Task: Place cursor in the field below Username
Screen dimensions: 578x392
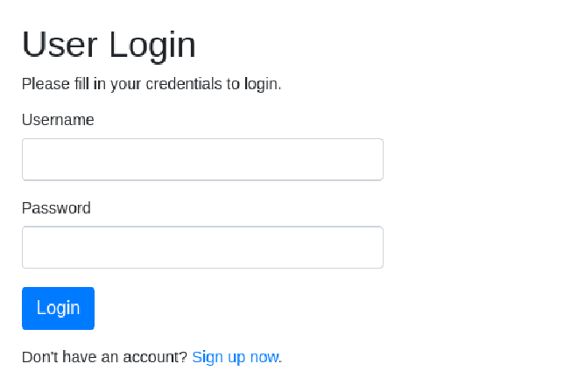Action: (202, 159)
